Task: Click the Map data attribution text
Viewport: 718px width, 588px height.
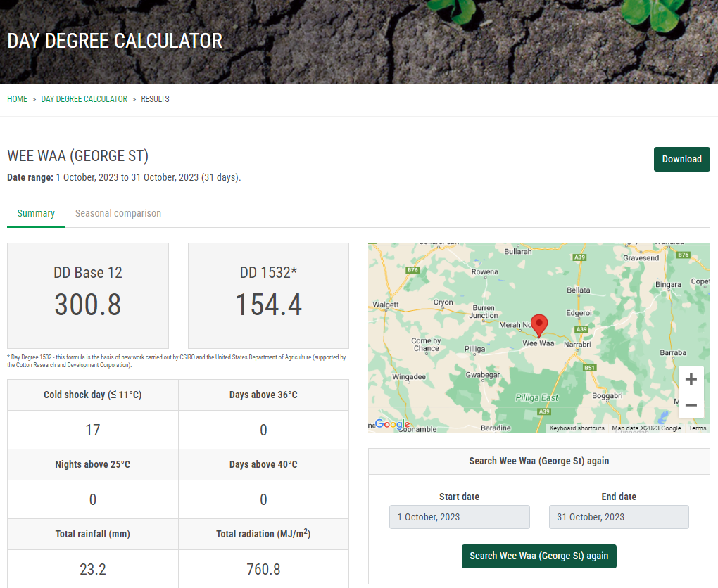Action: pyautogui.click(x=646, y=428)
